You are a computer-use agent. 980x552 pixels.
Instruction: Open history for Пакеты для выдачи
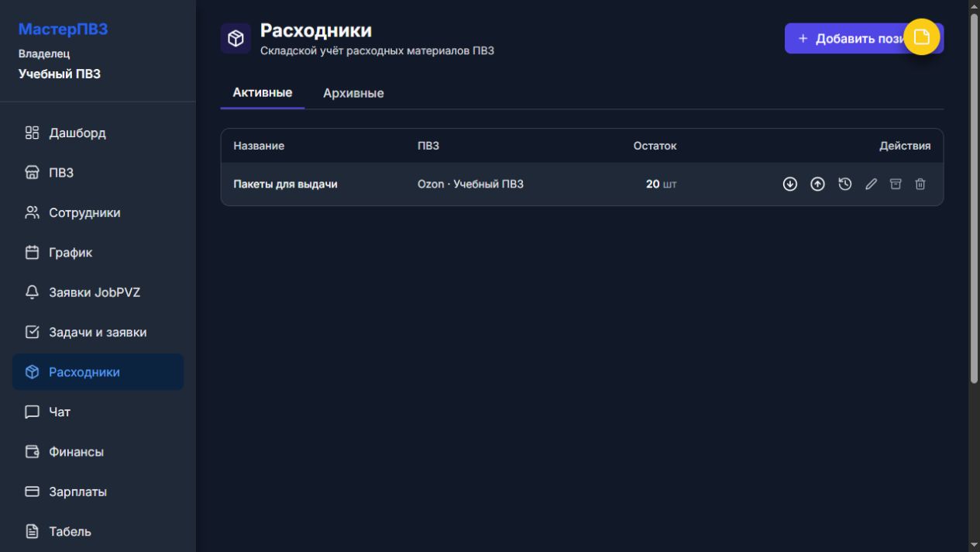click(845, 184)
